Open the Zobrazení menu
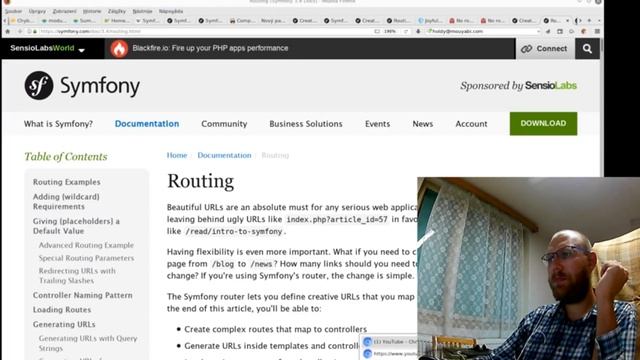This screenshot has height=360, width=640. [x=64, y=11]
